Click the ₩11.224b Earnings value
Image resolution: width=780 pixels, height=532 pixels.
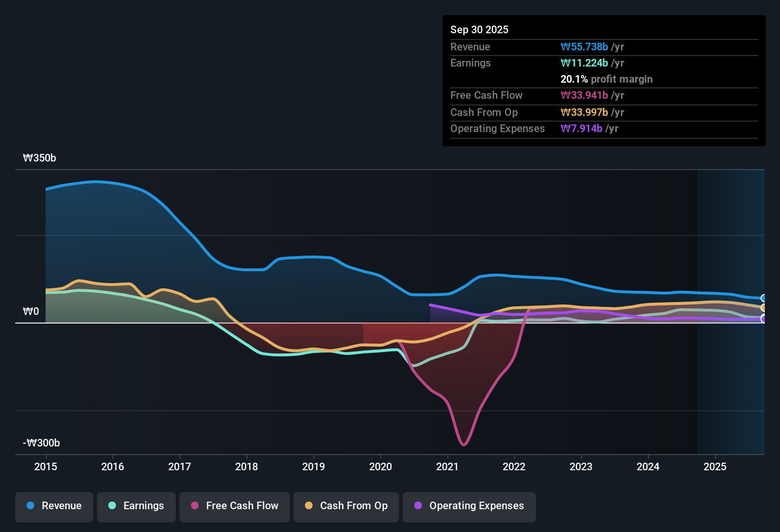[x=584, y=63]
